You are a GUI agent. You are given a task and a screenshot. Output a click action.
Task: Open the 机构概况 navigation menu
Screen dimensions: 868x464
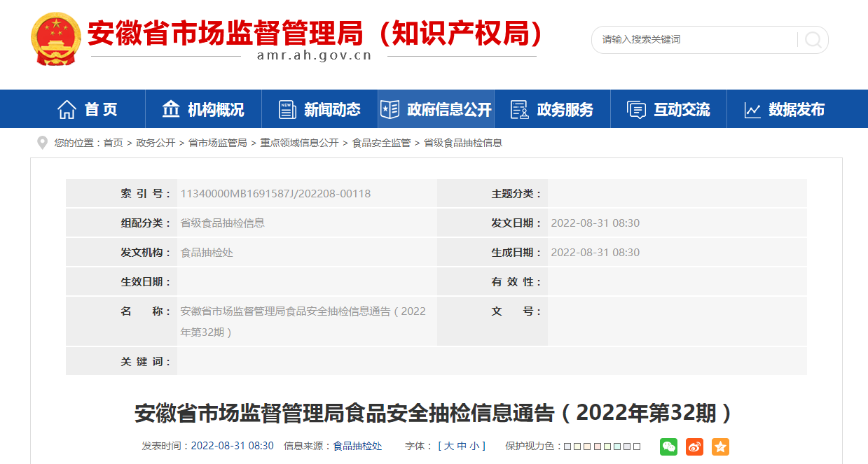pos(203,109)
